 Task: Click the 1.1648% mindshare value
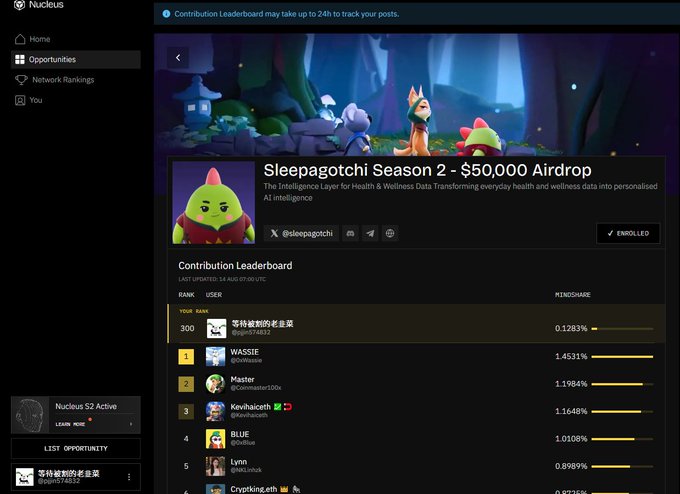pyautogui.click(x=571, y=411)
